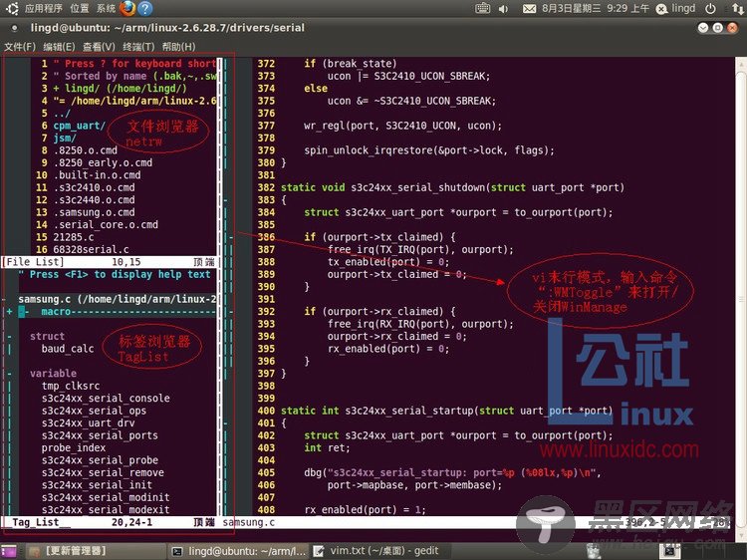Viewport: 747px width, 560px height.
Task: Click the Ubuntu logo icon
Action: click(x=12, y=8)
